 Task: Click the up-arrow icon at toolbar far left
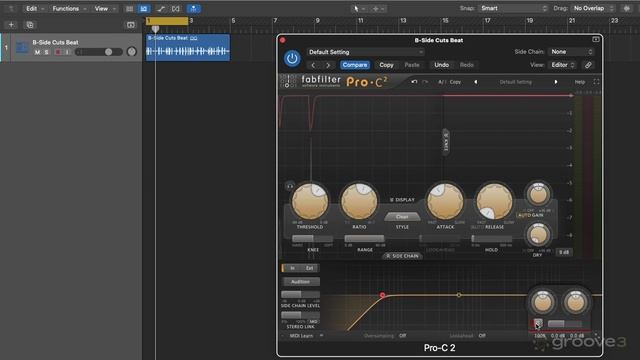tap(11, 9)
